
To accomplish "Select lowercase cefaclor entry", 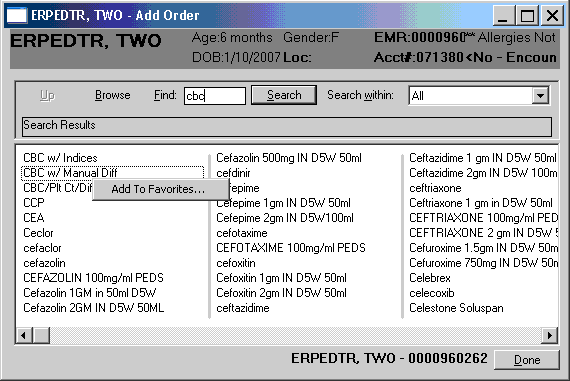I will coord(42,248).
